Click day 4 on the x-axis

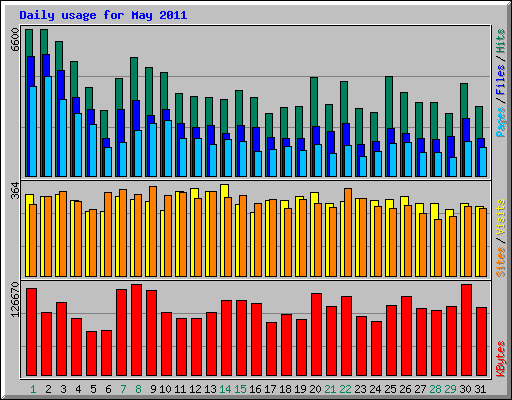(x=78, y=389)
